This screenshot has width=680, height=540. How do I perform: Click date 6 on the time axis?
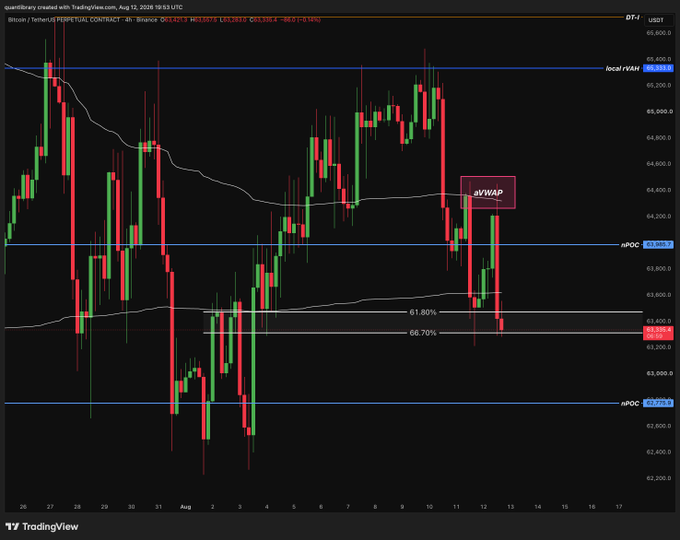[321, 507]
